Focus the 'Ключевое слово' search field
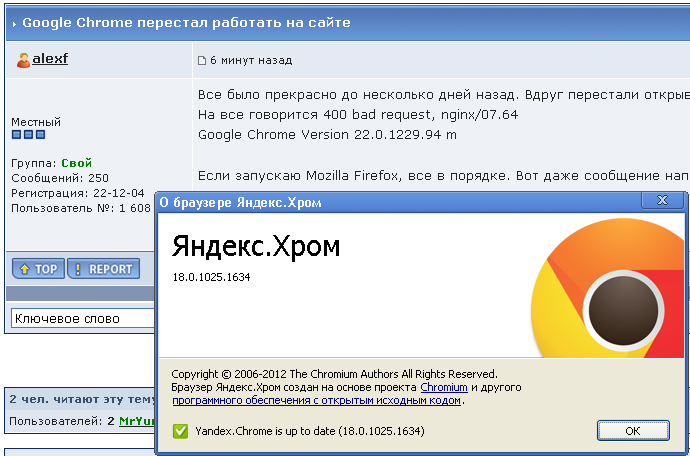 pos(83,318)
